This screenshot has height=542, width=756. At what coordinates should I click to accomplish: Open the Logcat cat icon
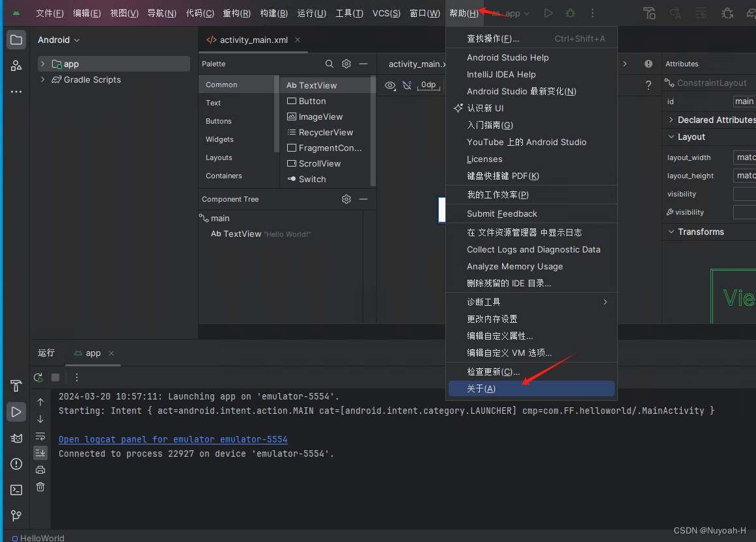tap(16, 438)
